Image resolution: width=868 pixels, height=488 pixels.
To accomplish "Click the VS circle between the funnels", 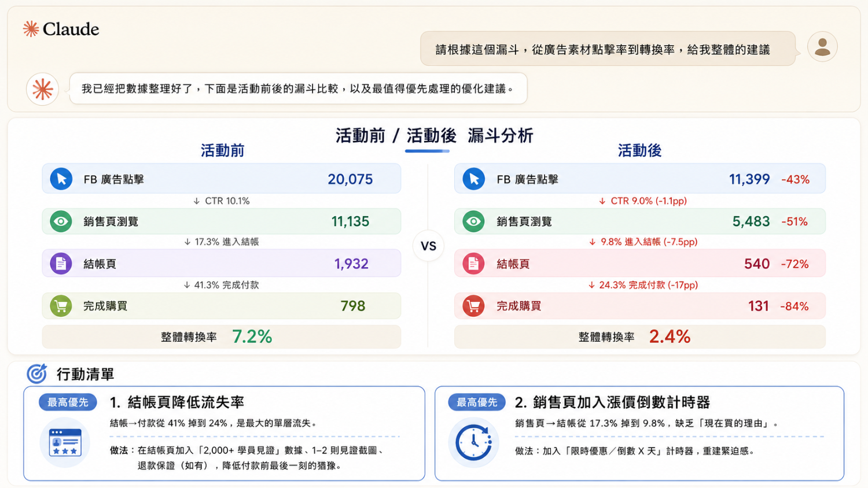I will [x=428, y=246].
